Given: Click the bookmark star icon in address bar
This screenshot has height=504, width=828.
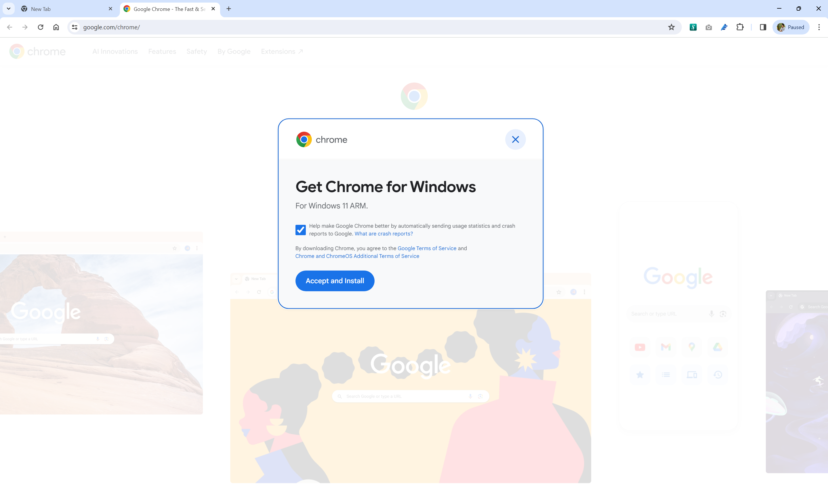Looking at the screenshot, I should (x=671, y=27).
